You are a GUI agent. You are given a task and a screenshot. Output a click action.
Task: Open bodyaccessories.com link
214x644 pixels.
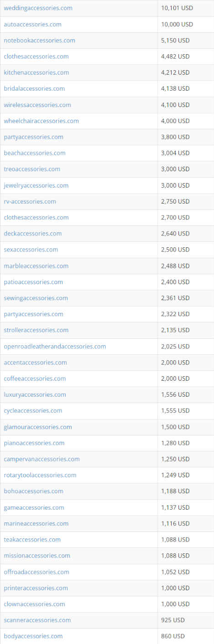(33, 636)
